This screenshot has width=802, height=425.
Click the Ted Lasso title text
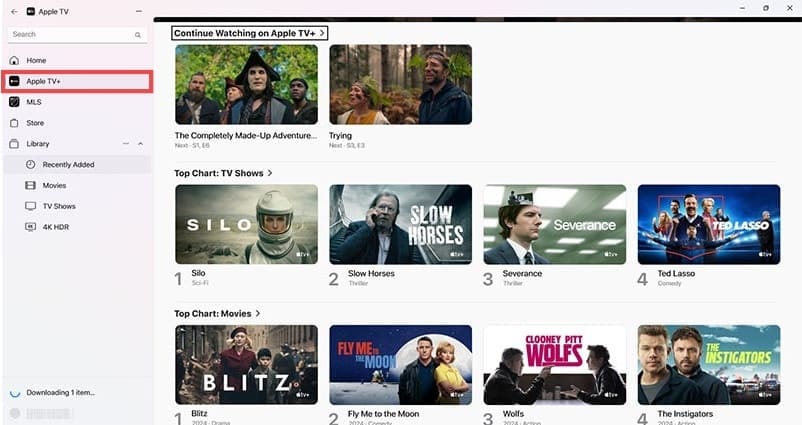(676, 274)
